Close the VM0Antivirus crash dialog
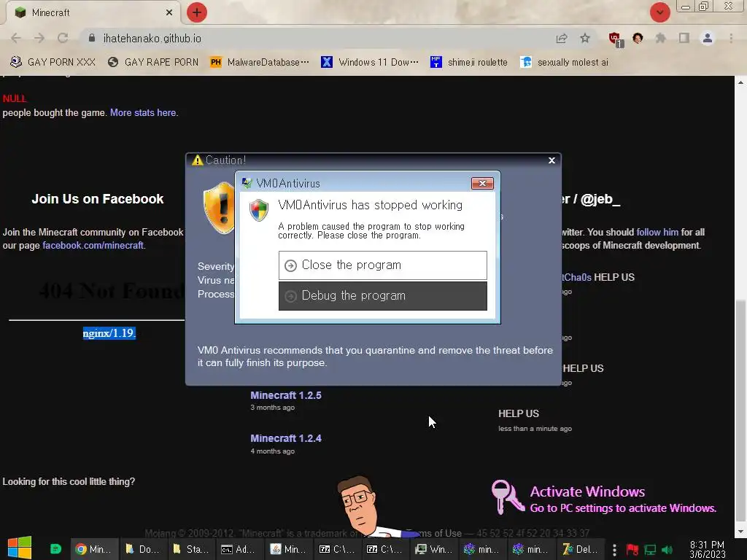The image size is (747, 560). point(482,183)
